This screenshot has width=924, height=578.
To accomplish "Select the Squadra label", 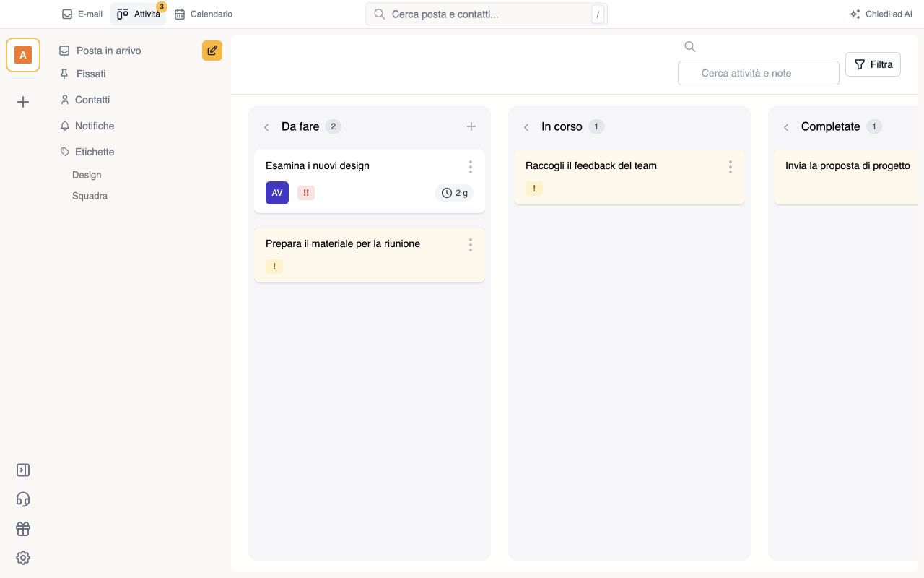I will pyautogui.click(x=90, y=196).
